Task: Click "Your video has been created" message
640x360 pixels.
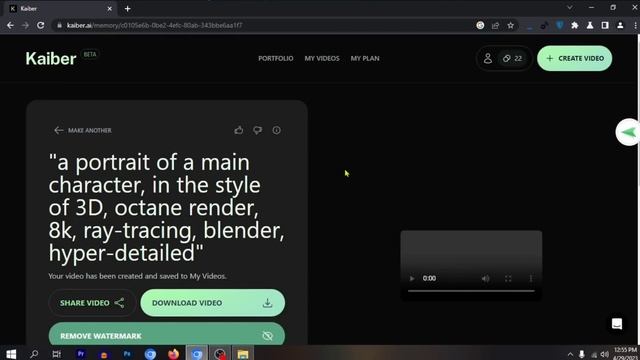Action: (137, 276)
